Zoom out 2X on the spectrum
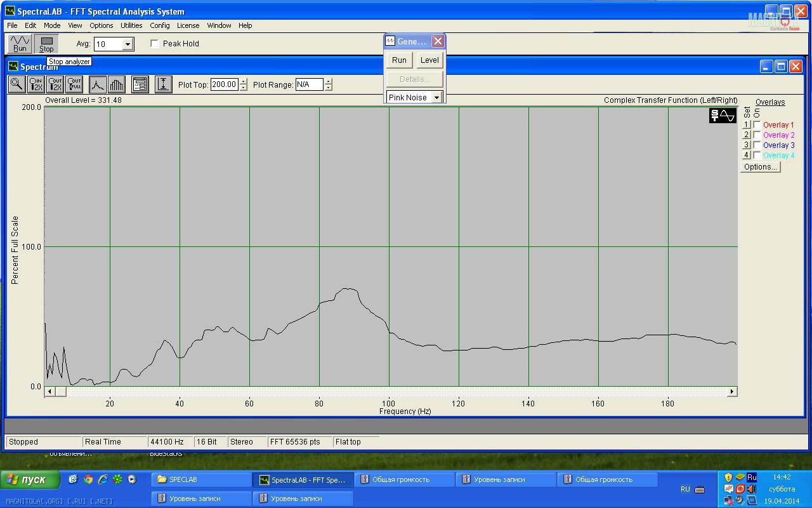This screenshot has height=508, width=812. 55,84
